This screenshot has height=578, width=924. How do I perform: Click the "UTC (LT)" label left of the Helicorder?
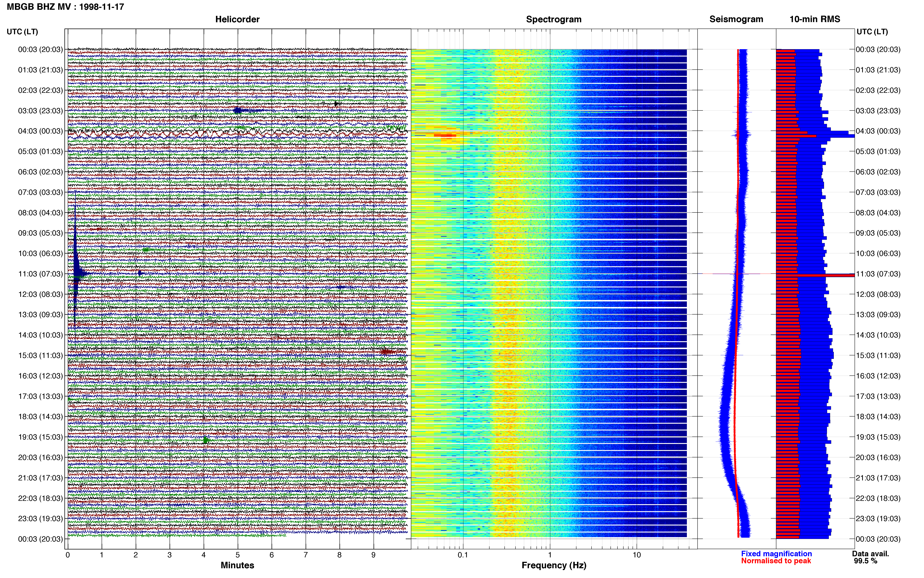(x=22, y=32)
